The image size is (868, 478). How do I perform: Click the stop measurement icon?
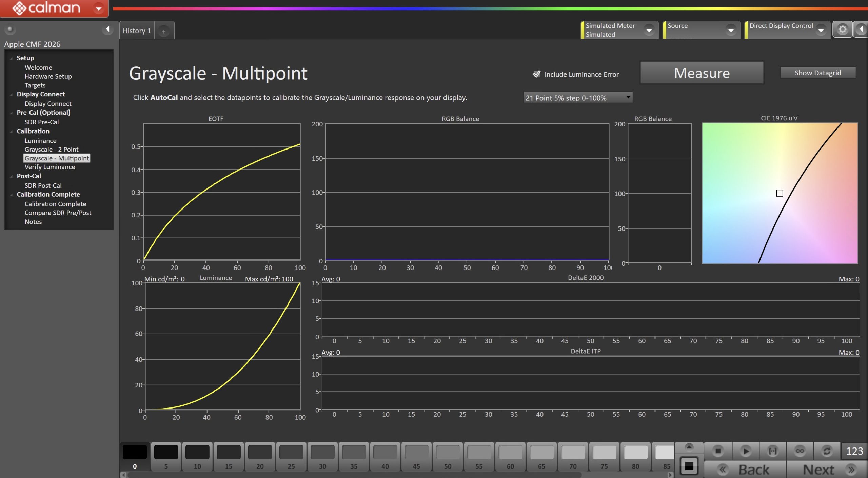tap(718, 451)
